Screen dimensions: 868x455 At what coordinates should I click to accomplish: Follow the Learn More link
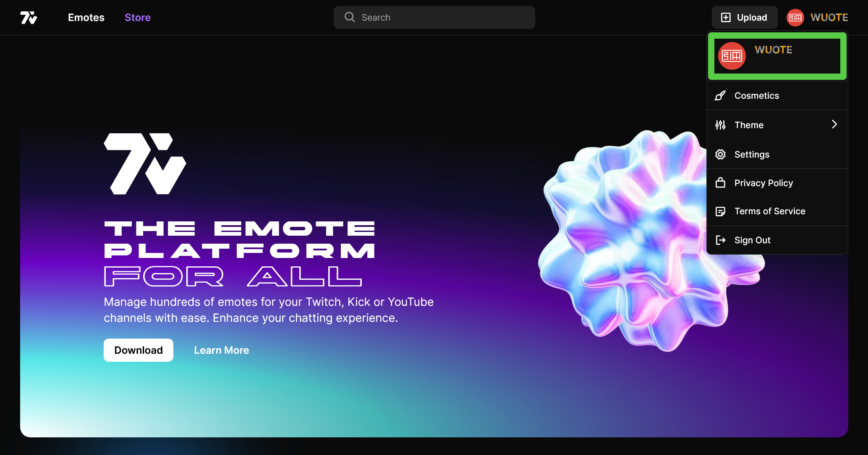tap(221, 350)
